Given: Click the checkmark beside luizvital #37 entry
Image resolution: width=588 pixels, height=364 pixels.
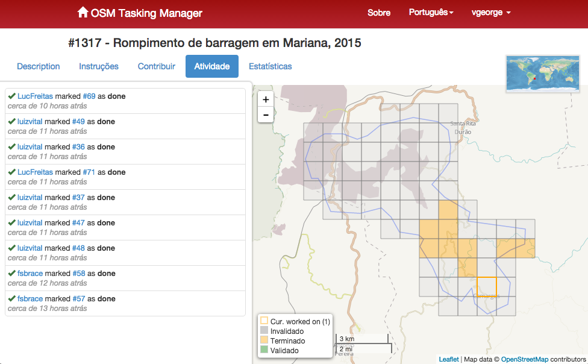Looking at the screenshot, I should tap(11, 197).
